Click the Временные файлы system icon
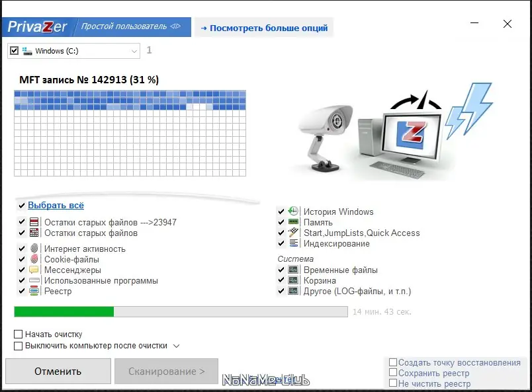Screen dimensions: 532x392 click(293, 270)
